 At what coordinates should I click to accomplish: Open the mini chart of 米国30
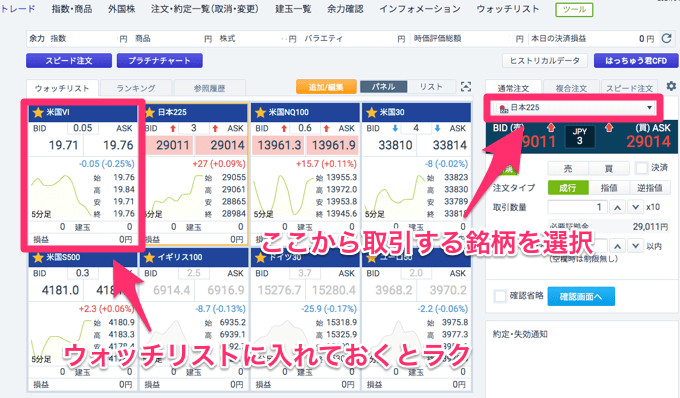click(x=396, y=195)
